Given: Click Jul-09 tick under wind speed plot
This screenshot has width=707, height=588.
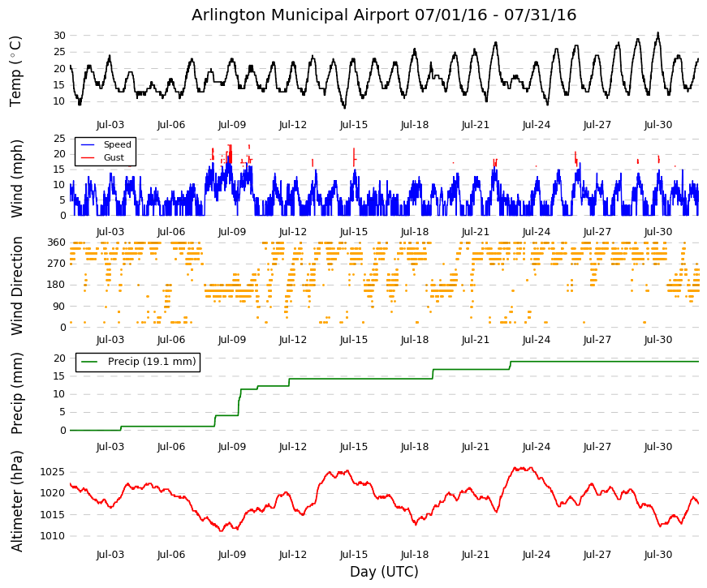Looking at the screenshot, I should tap(232, 232).
